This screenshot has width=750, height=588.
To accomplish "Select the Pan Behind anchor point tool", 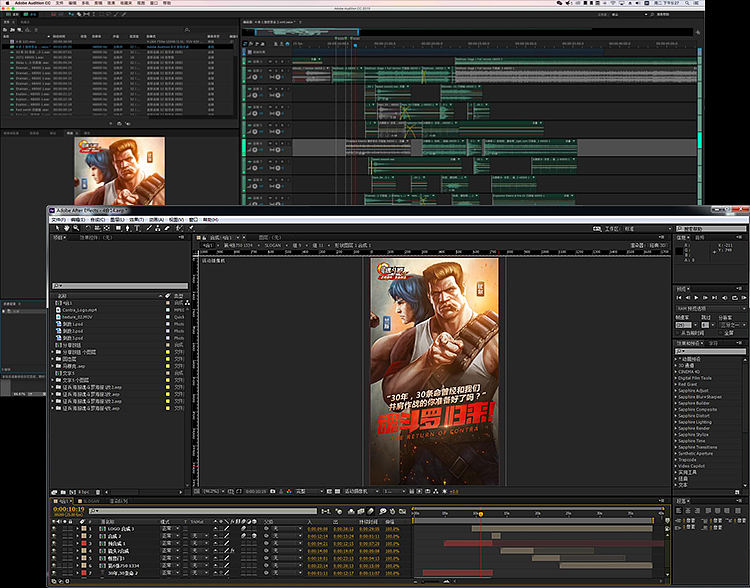I will 106,228.
